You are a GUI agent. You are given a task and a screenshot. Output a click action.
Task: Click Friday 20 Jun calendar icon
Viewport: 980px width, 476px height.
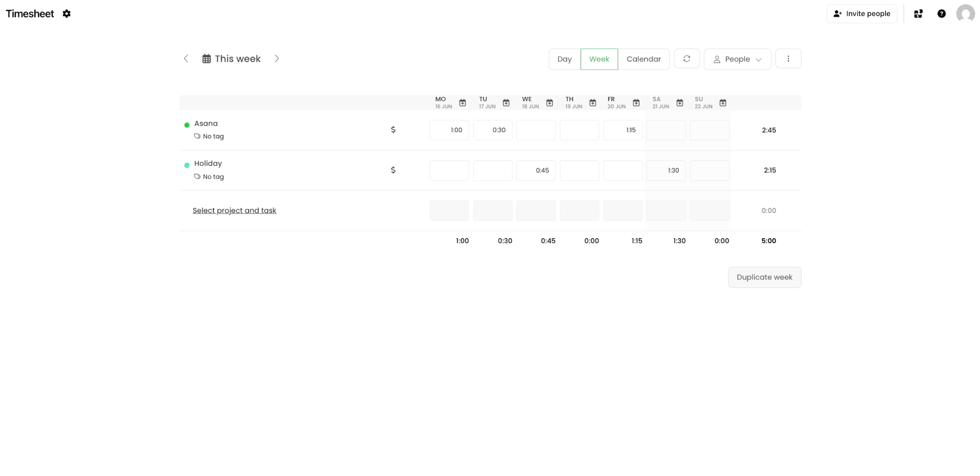tap(636, 103)
